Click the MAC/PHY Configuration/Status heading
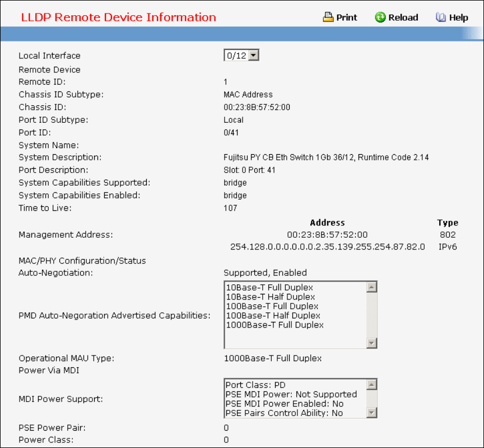The height and width of the screenshot is (448, 484). click(82, 261)
